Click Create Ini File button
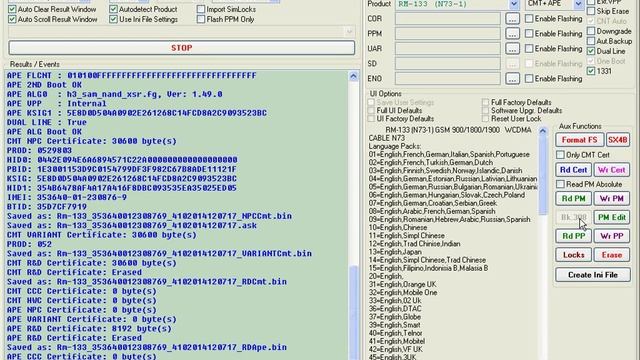 coord(593,275)
